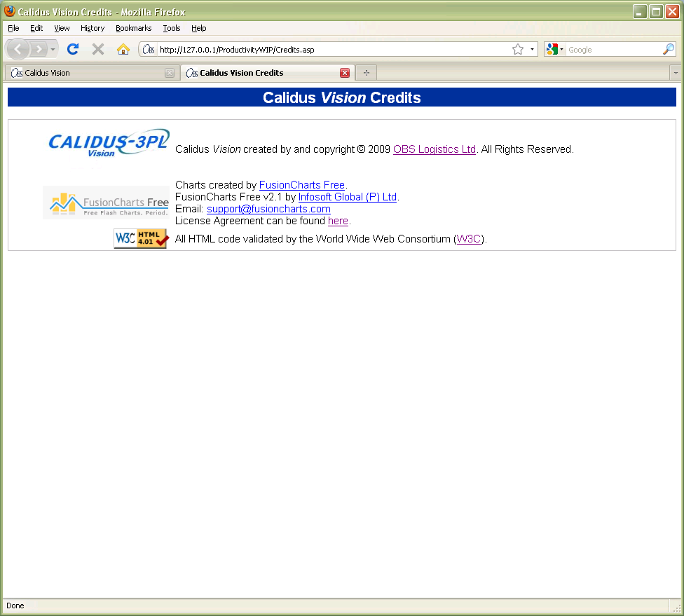Viewport: 684px width, 616px height.
Task: Go forward using the Forward arrow button
Action: coord(39,49)
